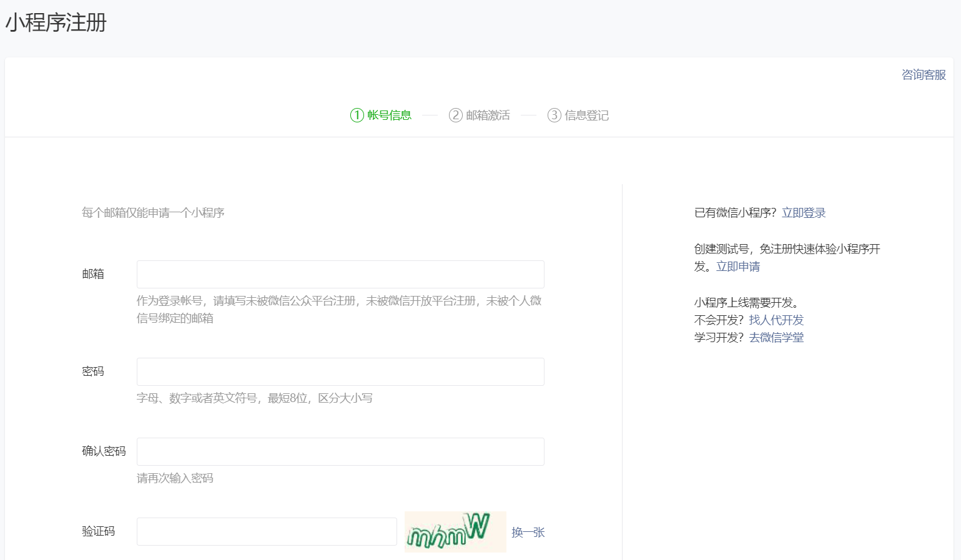Click the circled number 1 step icon
The width and height of the screenshot is (961, 560).
(x=357, y=115)
